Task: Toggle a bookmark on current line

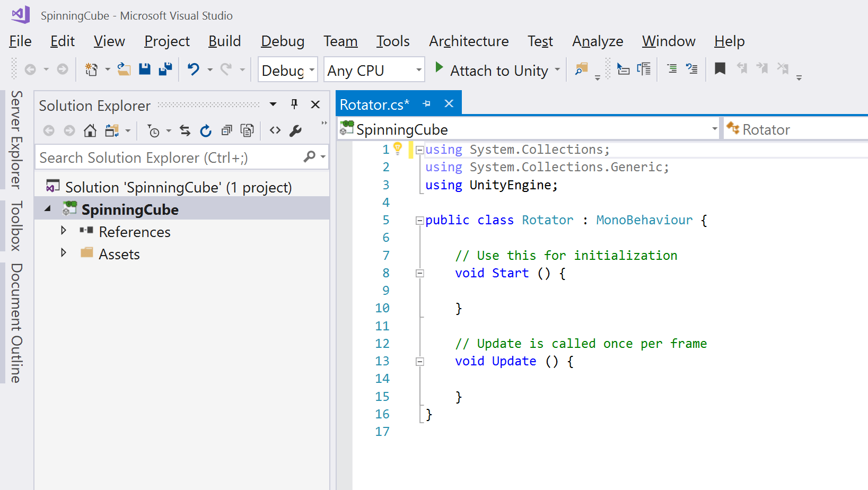Action: point(720,68)
